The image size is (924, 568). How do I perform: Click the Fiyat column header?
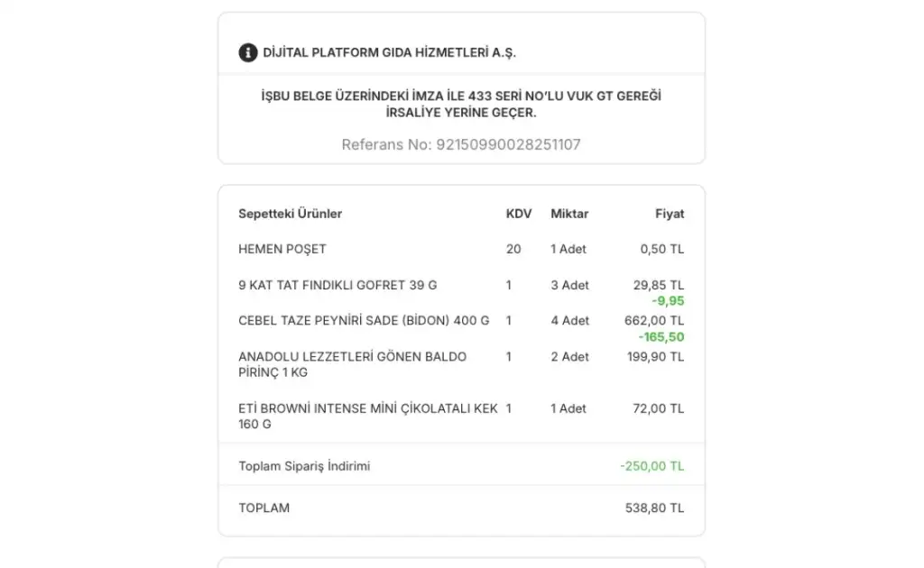click(669, 214)
